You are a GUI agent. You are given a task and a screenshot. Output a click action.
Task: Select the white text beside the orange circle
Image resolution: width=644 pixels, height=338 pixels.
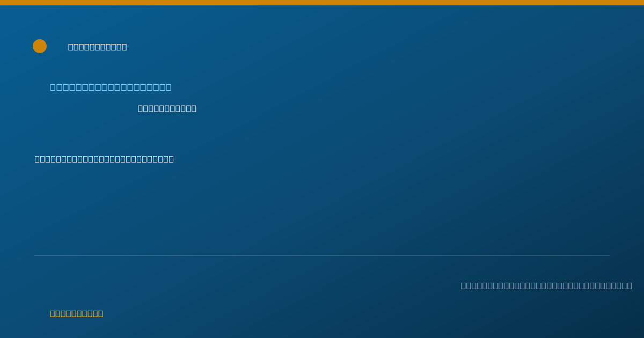98,47
